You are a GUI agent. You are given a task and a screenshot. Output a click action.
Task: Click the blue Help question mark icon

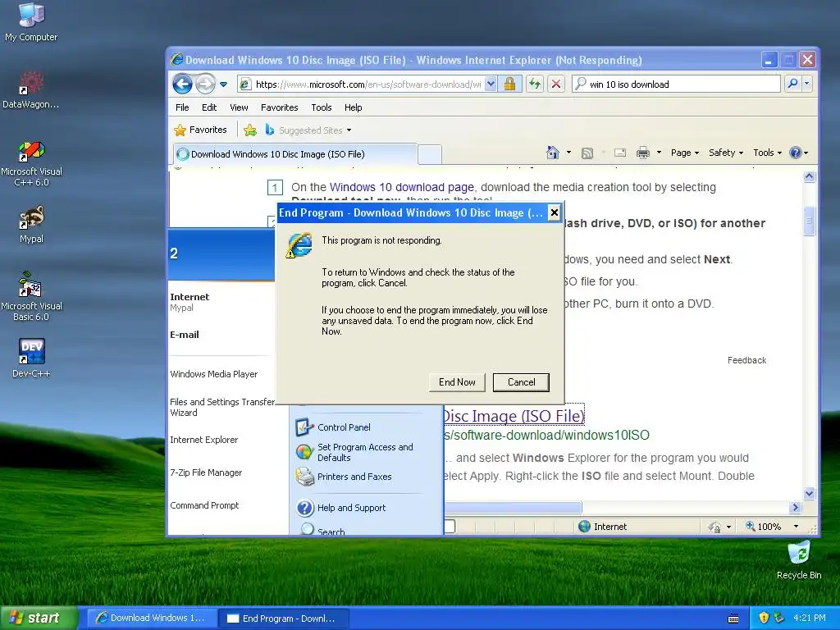click(x=796, y=153)
